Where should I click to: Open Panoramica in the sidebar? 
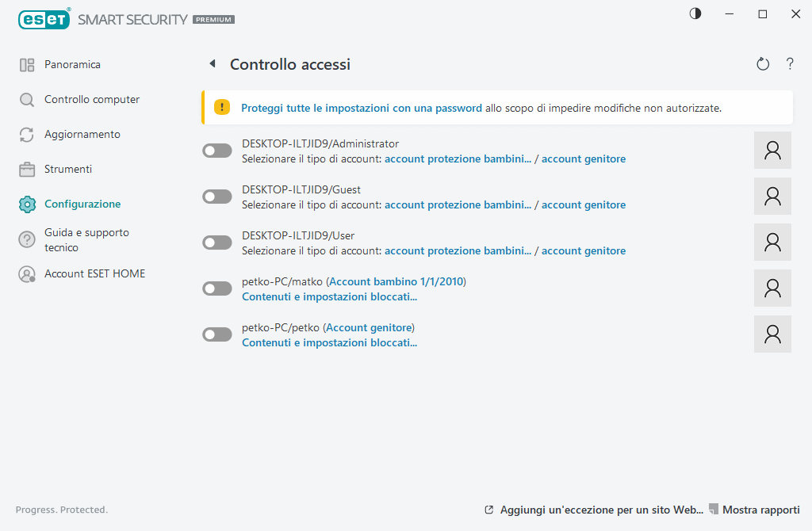click(72, 65)
